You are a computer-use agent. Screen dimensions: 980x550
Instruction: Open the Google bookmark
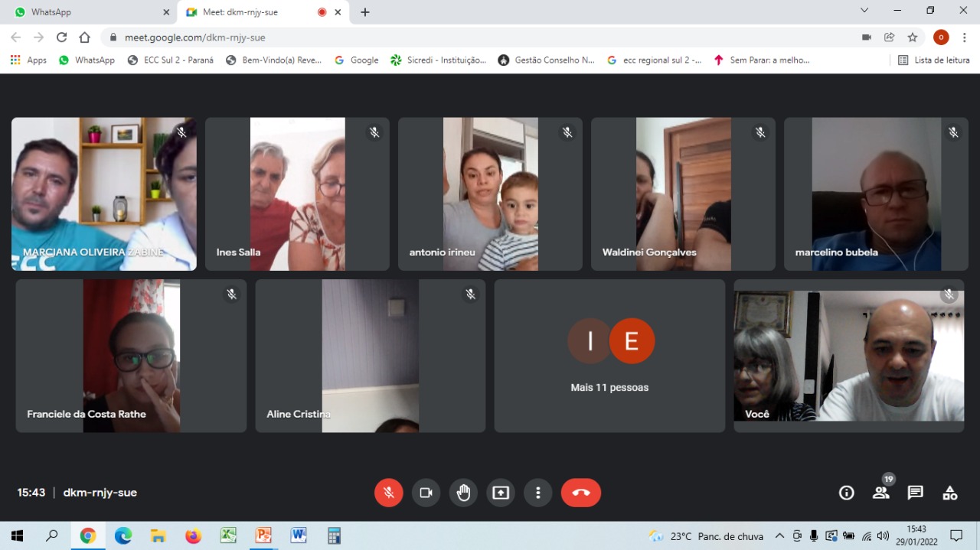[x=357, y=60]
